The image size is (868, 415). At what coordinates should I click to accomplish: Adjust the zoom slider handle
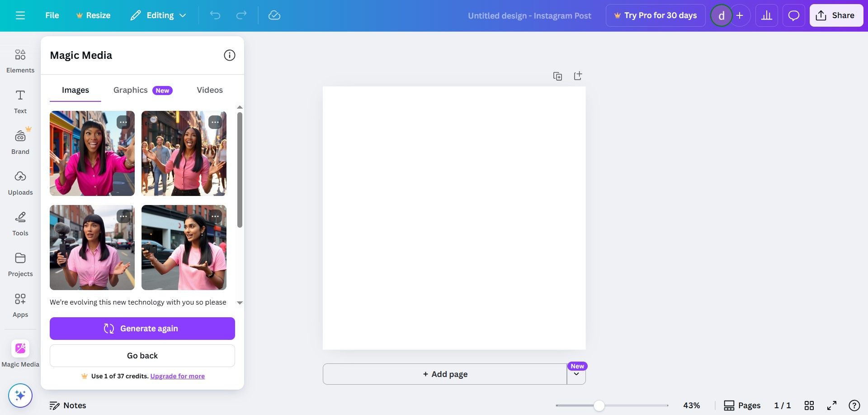click(x=599, y=405)
